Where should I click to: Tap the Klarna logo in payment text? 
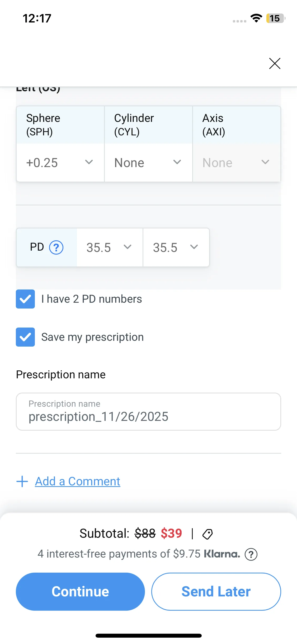(x=222, y=554)
